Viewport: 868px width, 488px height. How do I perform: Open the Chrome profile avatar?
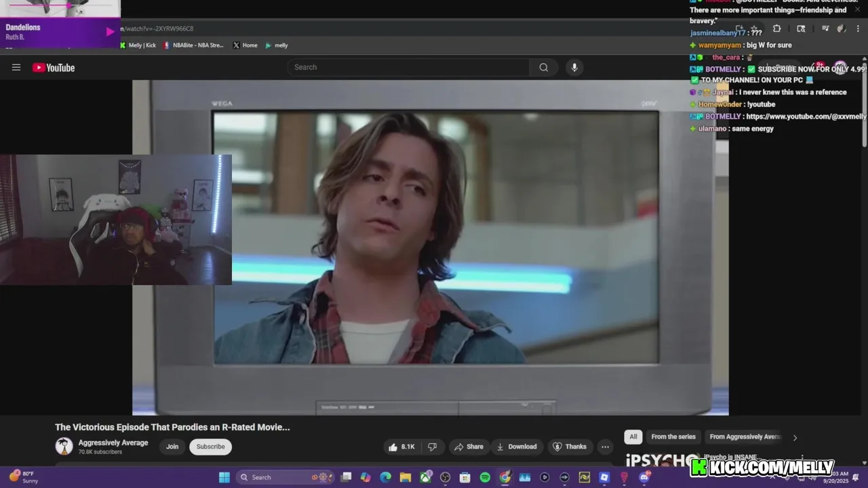[842, 28]
